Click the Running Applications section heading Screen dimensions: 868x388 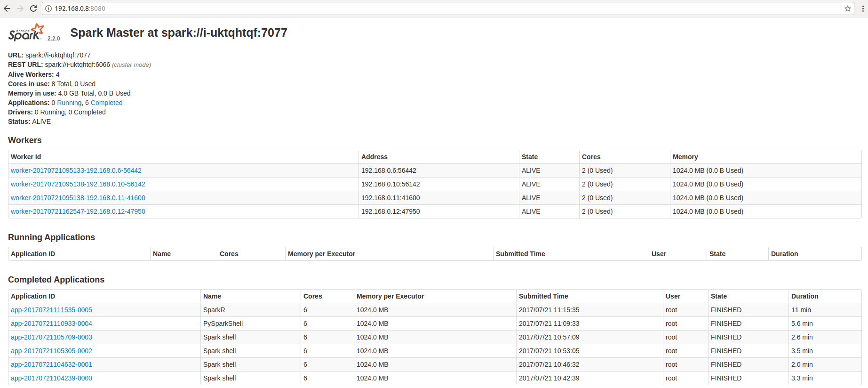(x=51, y=237)
